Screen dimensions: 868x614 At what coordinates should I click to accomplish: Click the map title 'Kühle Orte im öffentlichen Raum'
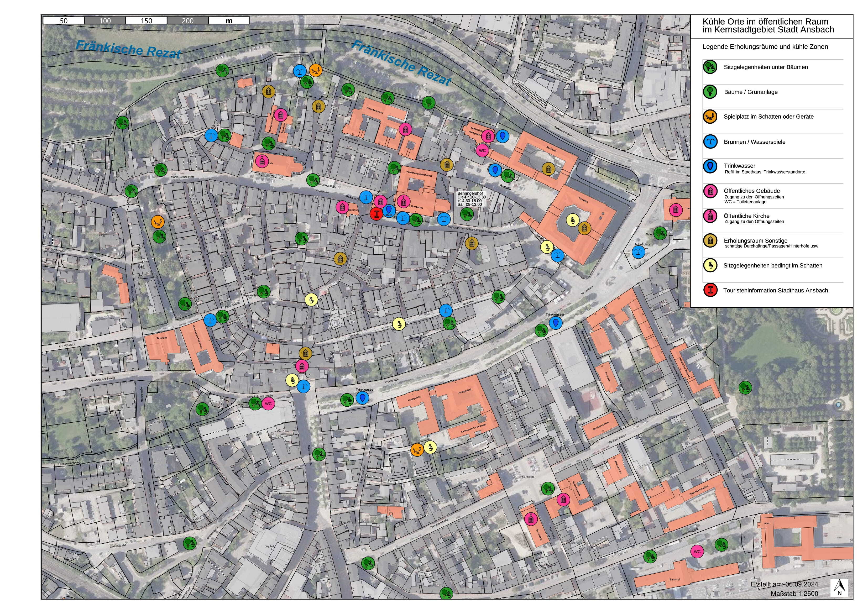765,22
